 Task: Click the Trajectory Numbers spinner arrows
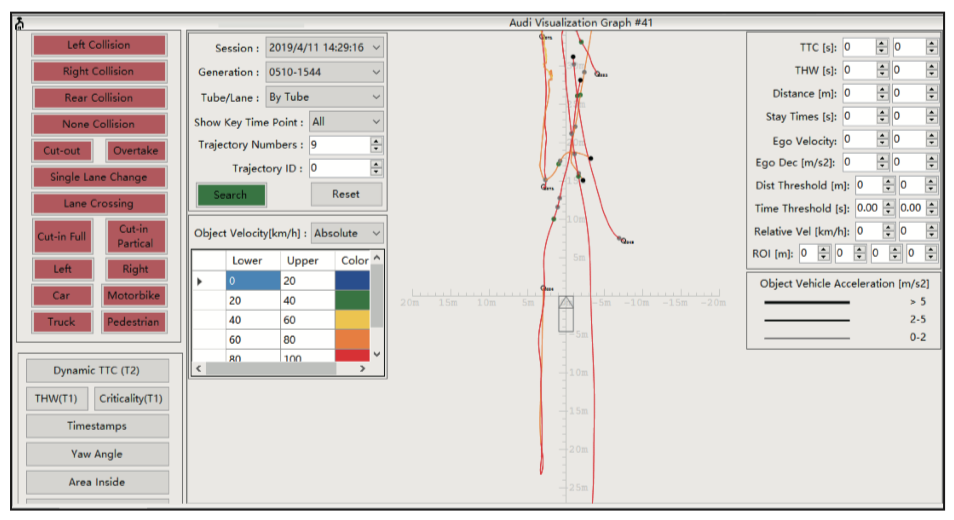(377, 145)
